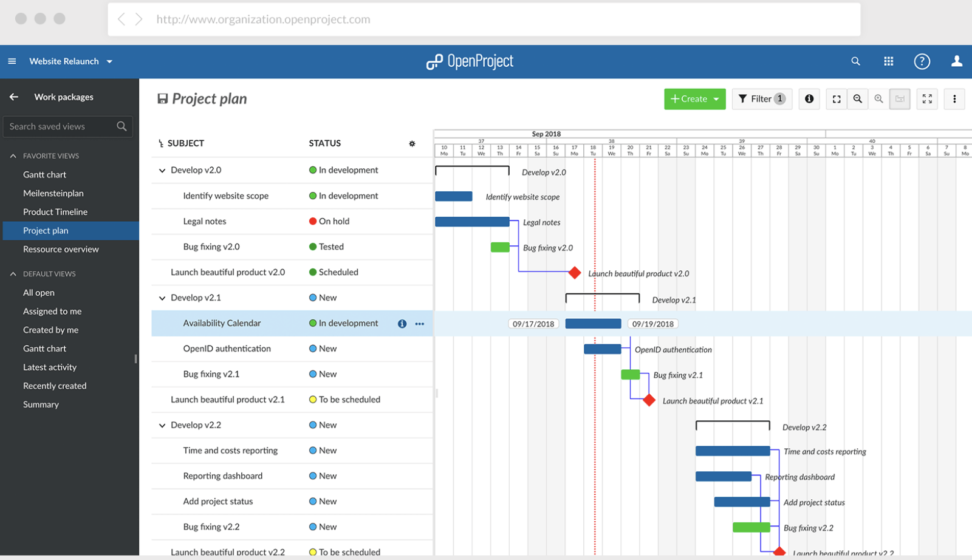
Task: Toggle the Gantt chart view button
Action: point(900,99)
